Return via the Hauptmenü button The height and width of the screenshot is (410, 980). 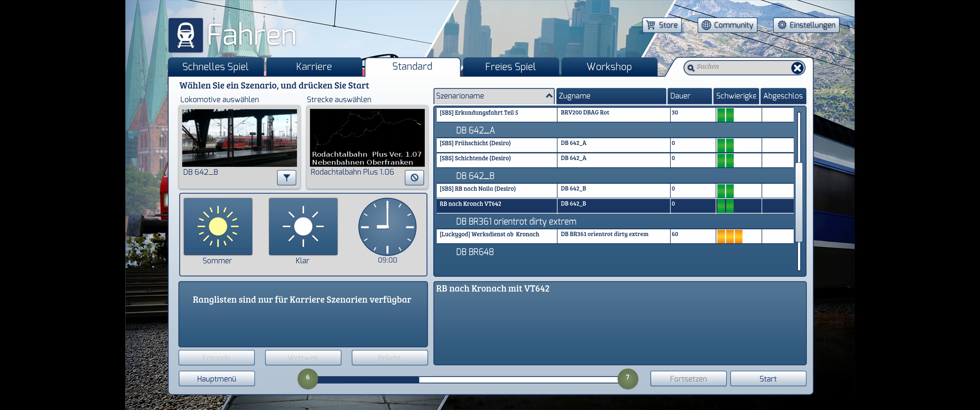(x=217, y=379)
